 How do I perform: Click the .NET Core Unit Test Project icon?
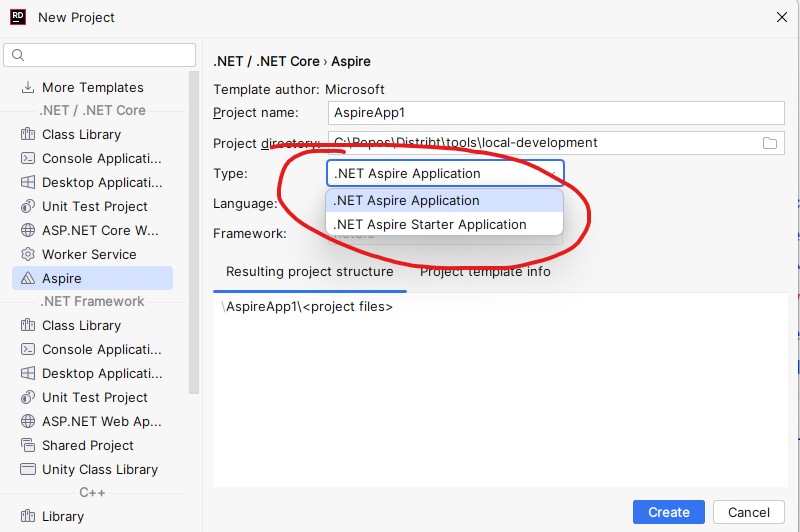click(28, 206)
